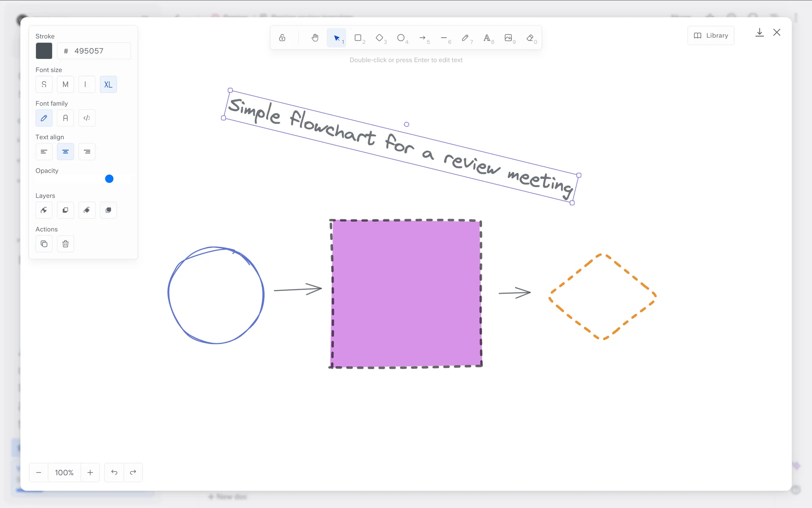The width and height of the screenshot is (812, 508).
Task: Select the Hand panning tool
Action: (315, 38)
